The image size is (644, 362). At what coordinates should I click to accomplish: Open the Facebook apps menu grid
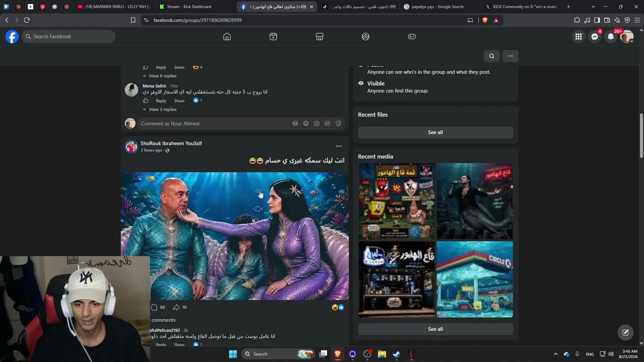579,37
